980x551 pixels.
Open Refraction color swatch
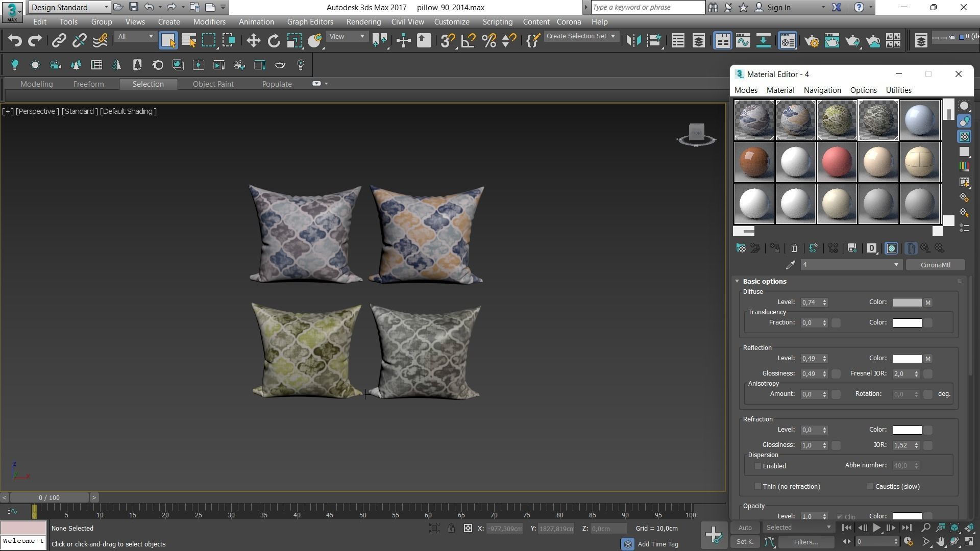[x=907, y=430]
